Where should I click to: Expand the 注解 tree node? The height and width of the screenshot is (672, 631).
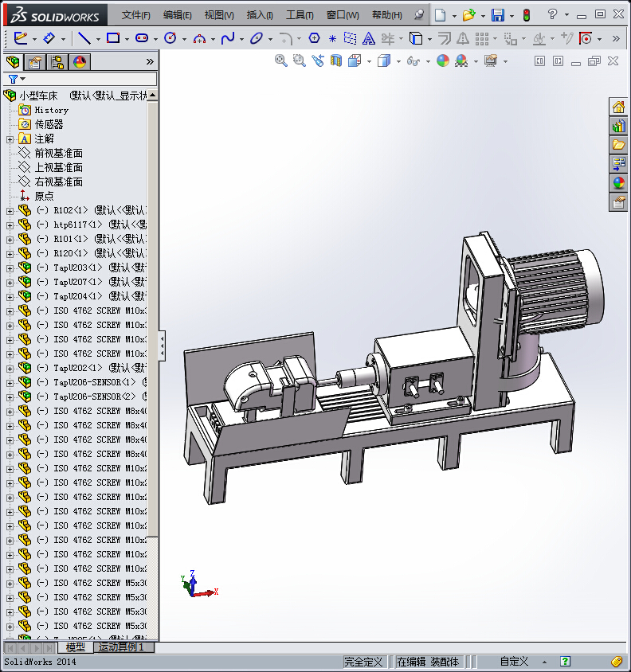[10, 139]
